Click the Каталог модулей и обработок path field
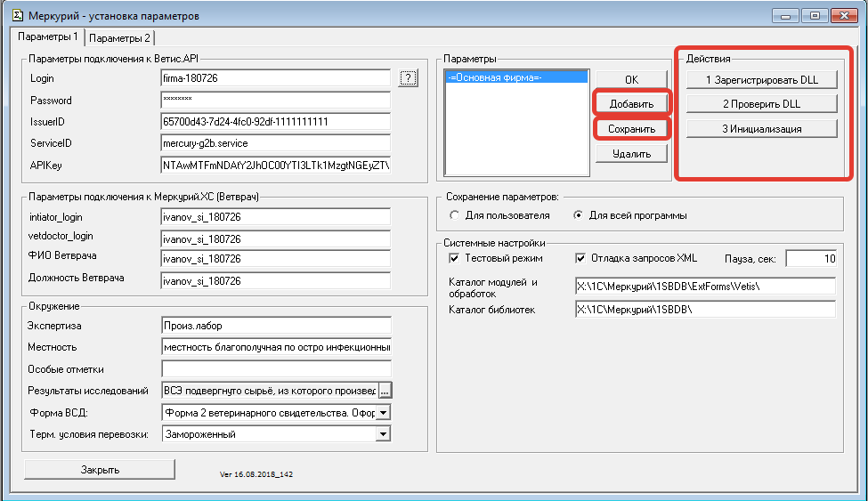The width and height of the screenshot is (868, 501). pyautogui.click(x=705, y=287)
